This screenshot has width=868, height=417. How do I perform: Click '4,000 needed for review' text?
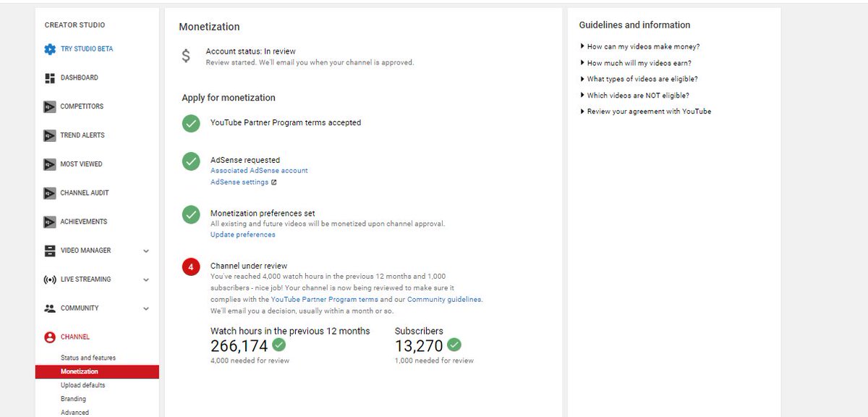coord(250,361)
